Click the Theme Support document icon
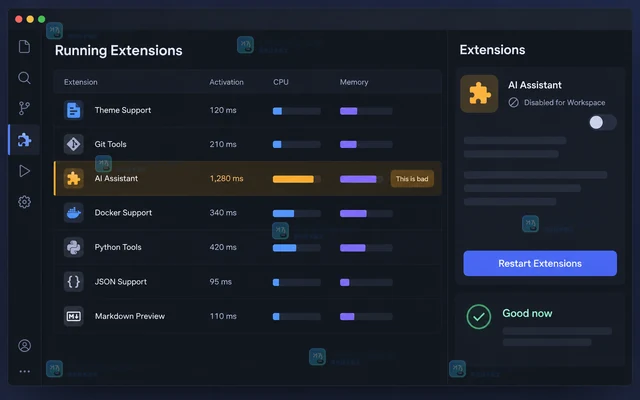Screen dimensions: 640x400 pyautogui.click(x=73, y=110)
